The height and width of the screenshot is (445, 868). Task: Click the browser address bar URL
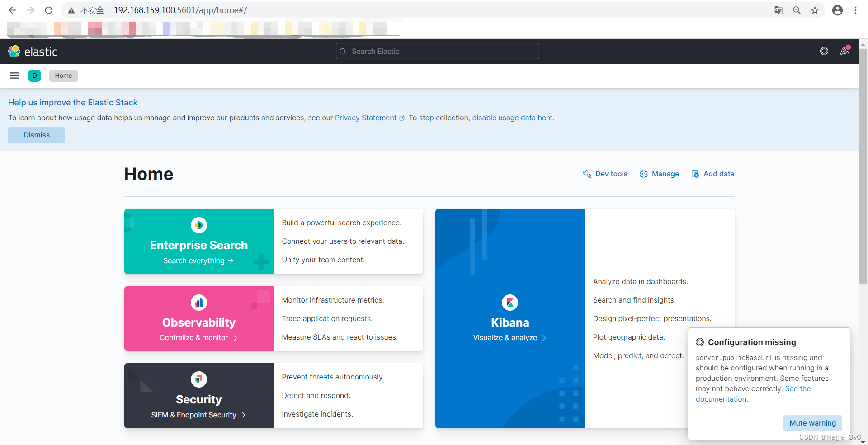tap(180, 10)
